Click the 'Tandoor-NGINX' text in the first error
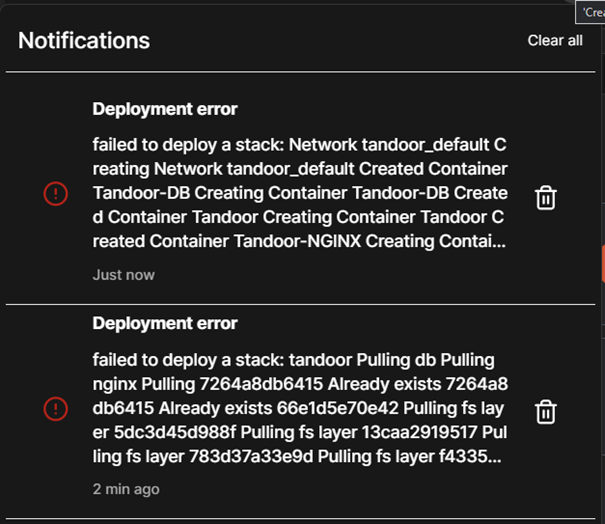The width and height of the screenshot is (605, 524). pyautogui.click(x=297, y=242)
